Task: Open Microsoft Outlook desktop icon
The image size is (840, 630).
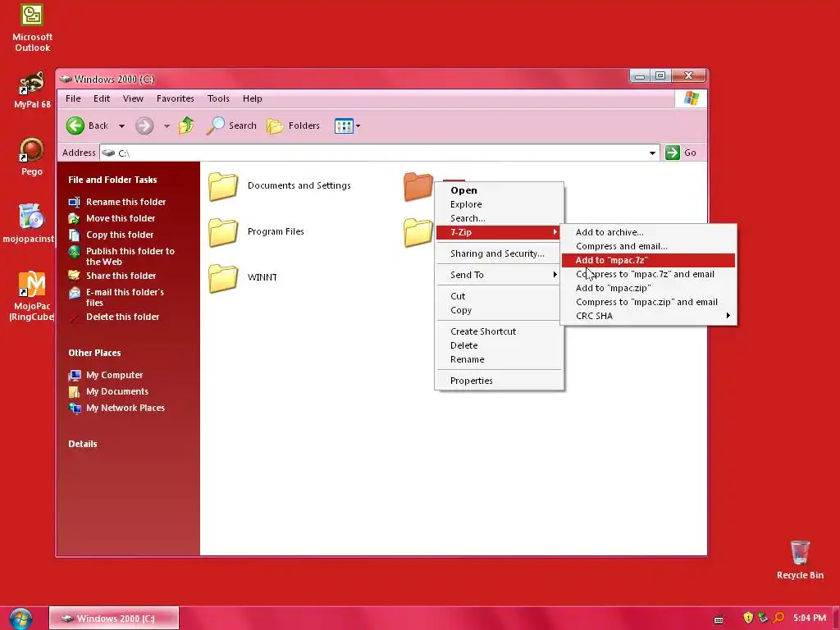Action: [32, 28]
